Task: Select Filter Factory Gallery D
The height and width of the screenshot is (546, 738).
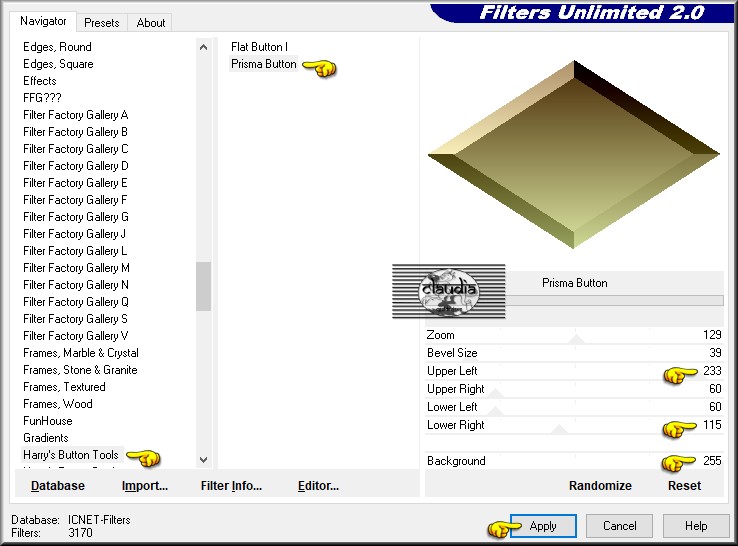Action: click(x=76, y=166)
